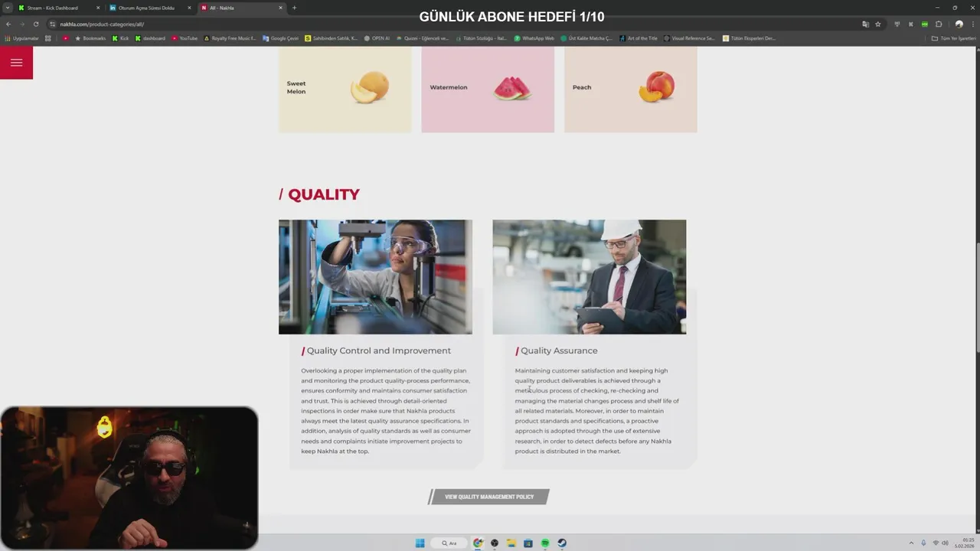Click View Quality Management Policy button
980x551 pixels.
point(488,497)
